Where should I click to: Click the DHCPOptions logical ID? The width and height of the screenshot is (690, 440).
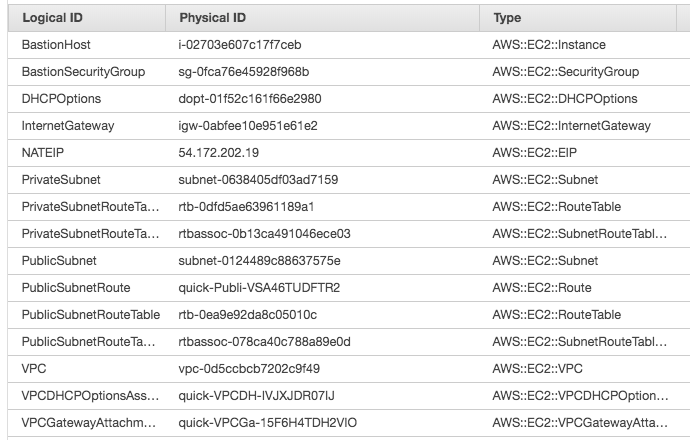[x=61, y=99]
